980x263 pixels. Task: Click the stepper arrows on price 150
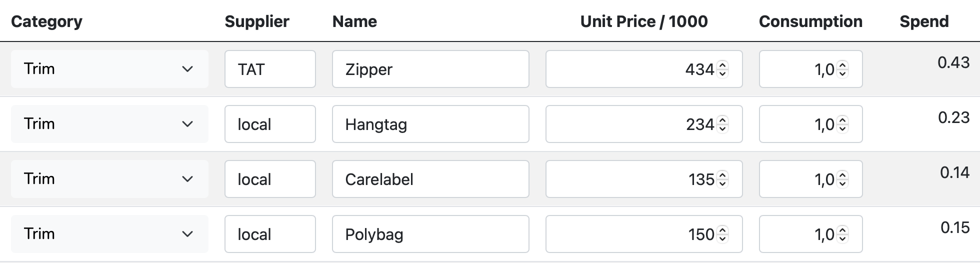tap(722, 234)
